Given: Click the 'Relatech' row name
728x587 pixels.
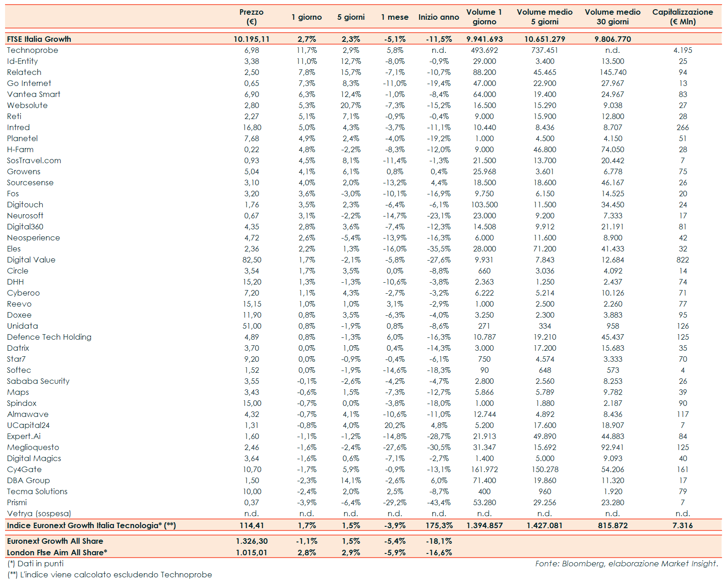Looking at the screenshot, I should [24, 72].
